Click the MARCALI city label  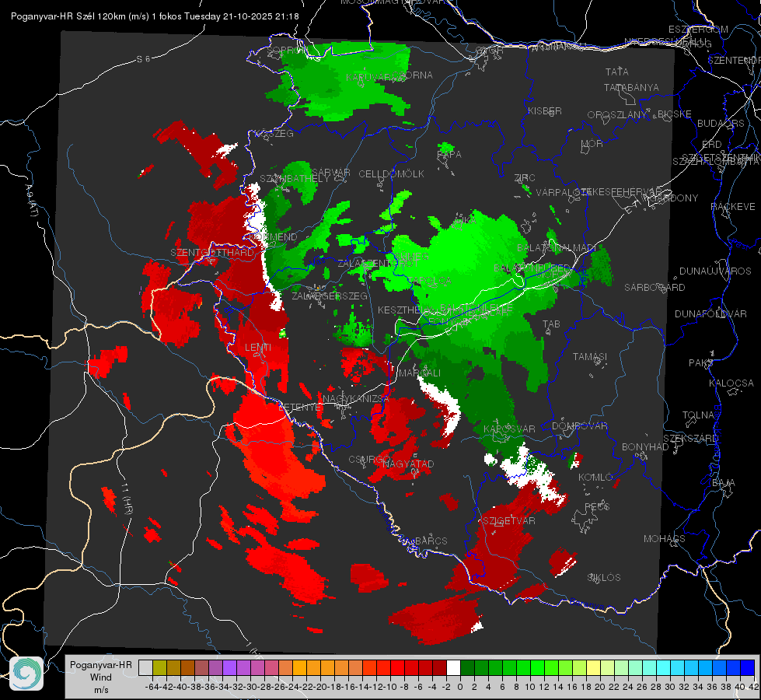419,373
